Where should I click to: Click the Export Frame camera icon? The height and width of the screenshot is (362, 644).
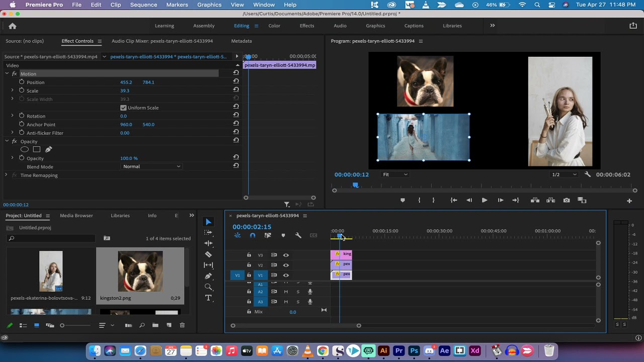click(x=567, y=200)
